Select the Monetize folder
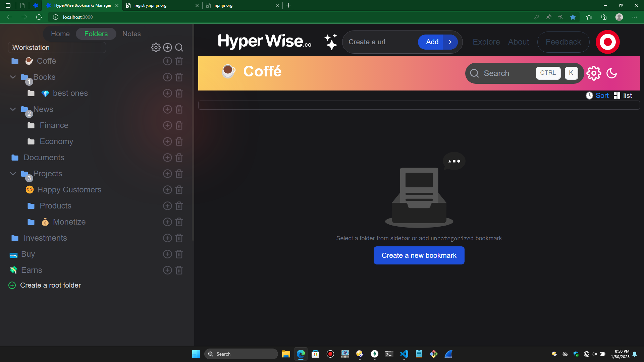 coord(69,222)
